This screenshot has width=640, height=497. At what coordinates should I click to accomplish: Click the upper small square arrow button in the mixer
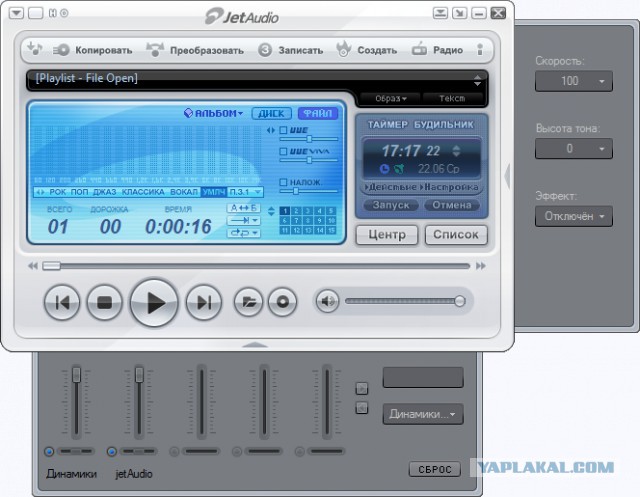click(362, 388)
